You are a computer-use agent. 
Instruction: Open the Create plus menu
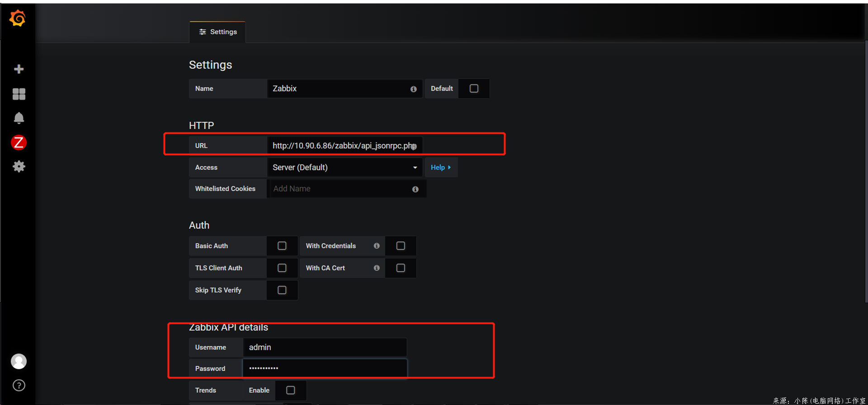click(19, 69)
